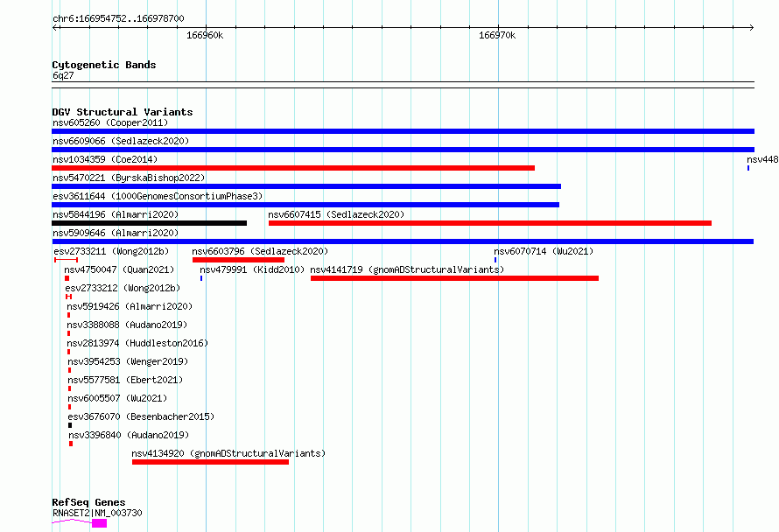Viewport: 779px width, 532px height.
Task: Open nsv5577581 (Ebert2021) label
Action: tap(126, 380)
